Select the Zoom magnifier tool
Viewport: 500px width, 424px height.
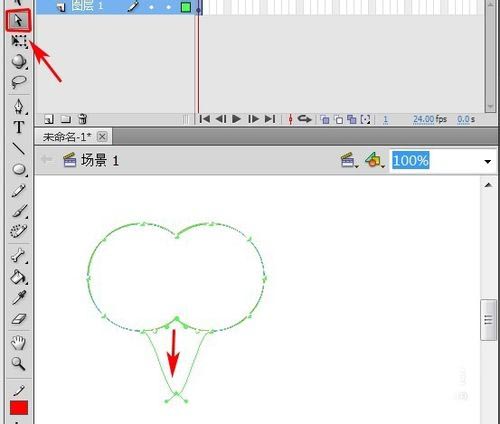pyautogui.click(x=18, y=363)
